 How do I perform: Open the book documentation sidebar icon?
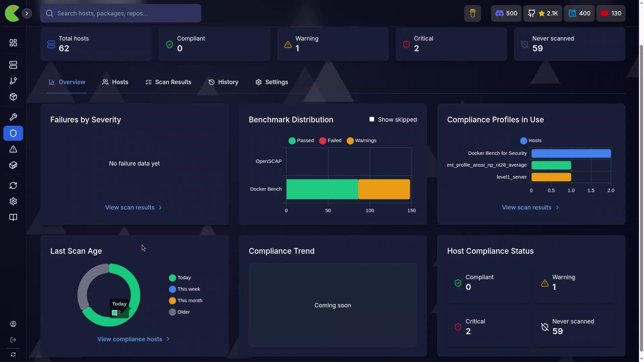point(13,218)
